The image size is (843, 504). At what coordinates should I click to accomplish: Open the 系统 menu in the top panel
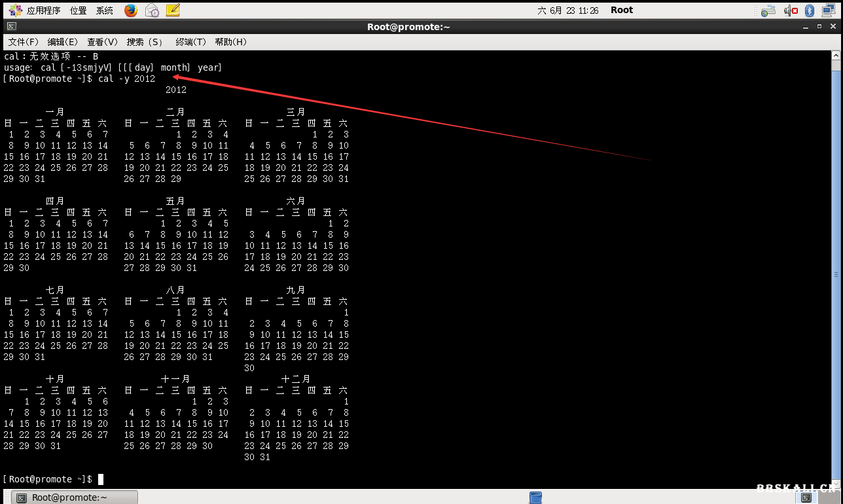104,10
